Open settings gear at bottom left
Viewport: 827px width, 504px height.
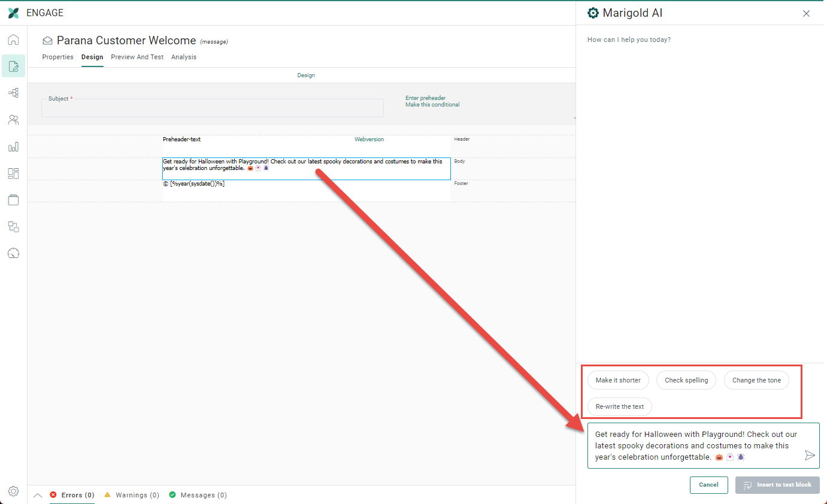pyautogui.click(x=13, y=491)
